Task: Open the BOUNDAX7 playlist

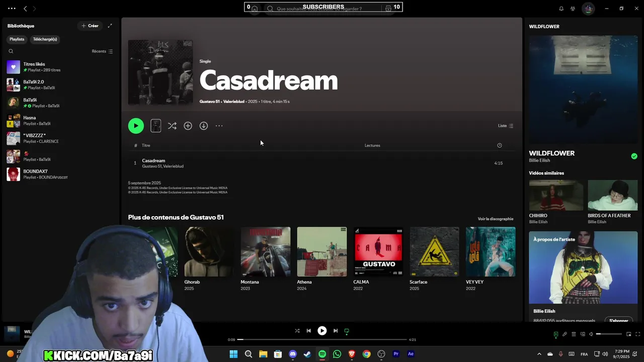Action: tap(59, 174)
